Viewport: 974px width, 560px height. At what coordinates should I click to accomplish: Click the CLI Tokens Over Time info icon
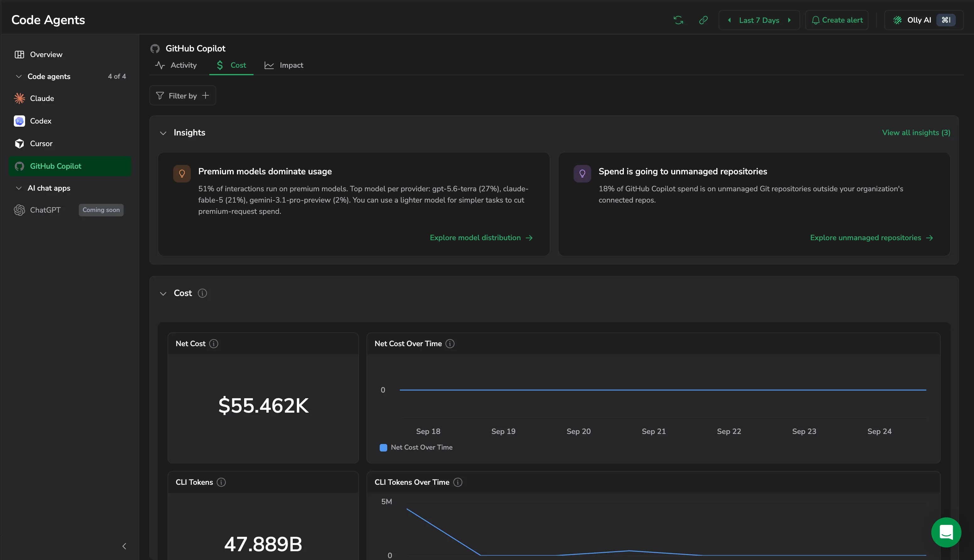pos(458,482)
